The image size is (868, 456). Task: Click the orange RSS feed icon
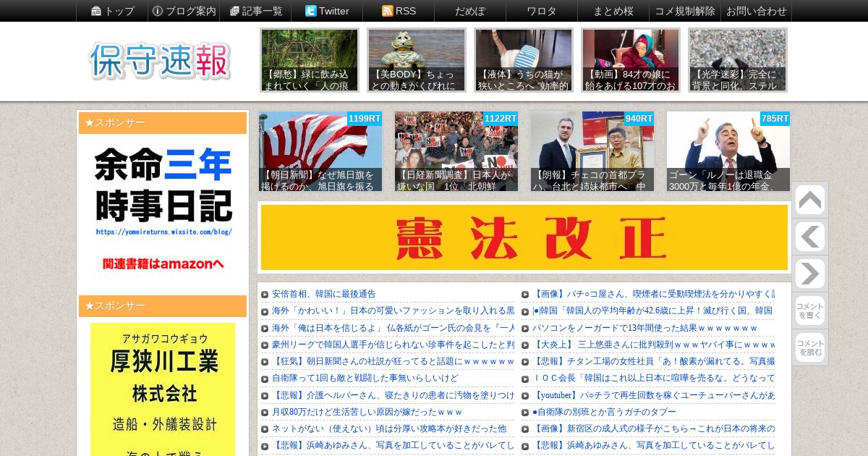tap(388, 11)
